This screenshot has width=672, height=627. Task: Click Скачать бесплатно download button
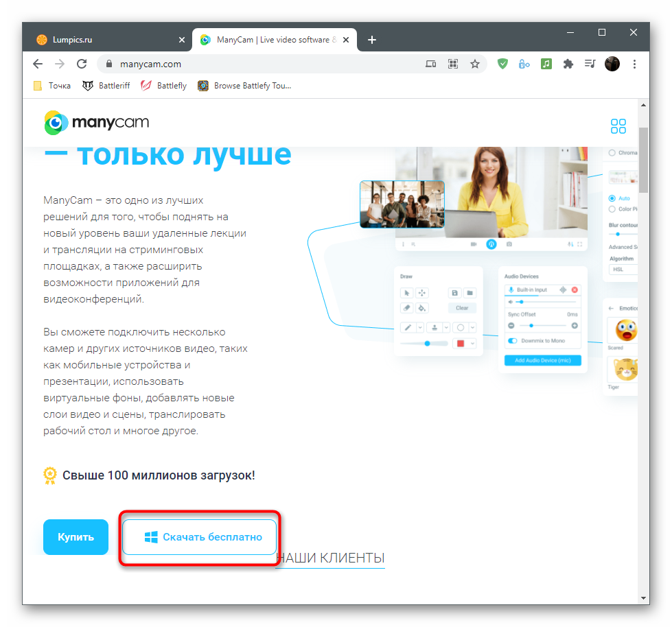pyautogui.click(x=199, y=537)
